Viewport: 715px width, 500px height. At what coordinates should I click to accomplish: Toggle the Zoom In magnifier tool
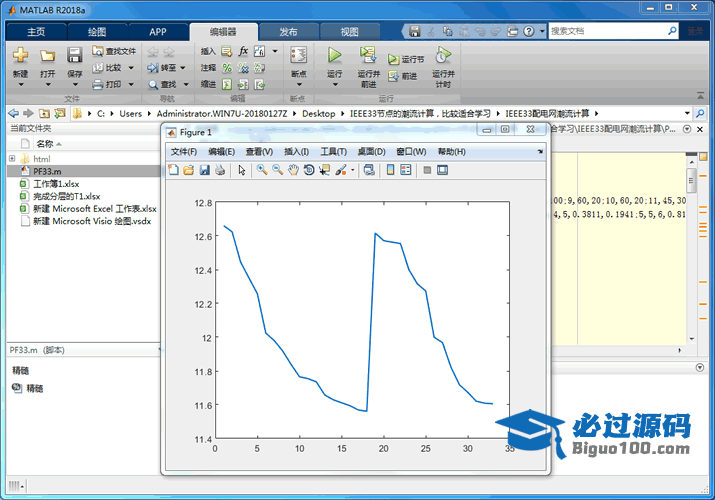(262, 170)
